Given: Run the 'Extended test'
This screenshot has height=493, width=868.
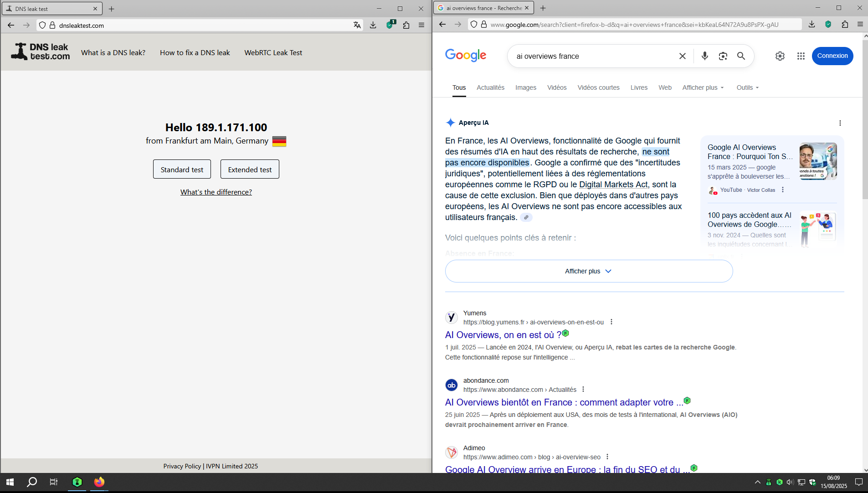Looking at the screenshot, I should (x=250, y=169).
